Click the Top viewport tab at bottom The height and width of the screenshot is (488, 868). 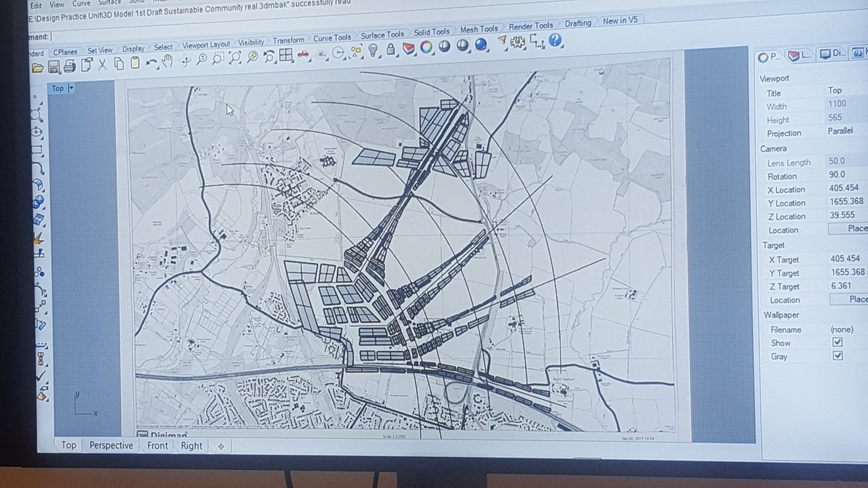[x=69, y=445]
